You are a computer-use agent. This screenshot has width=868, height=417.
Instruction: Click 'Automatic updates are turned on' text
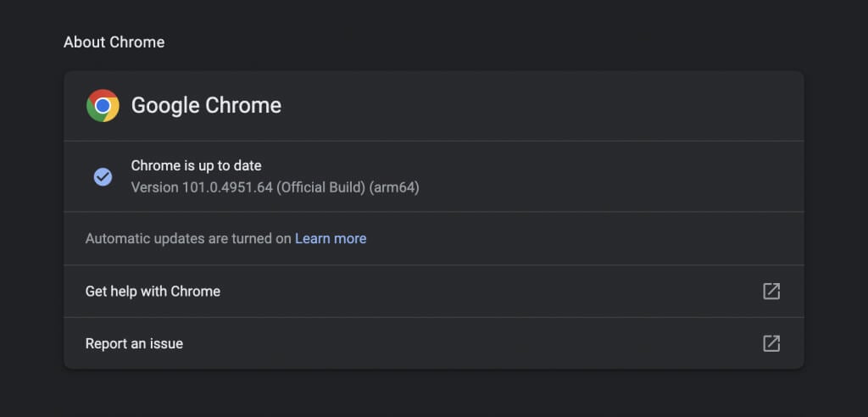(x=188, y=239)
